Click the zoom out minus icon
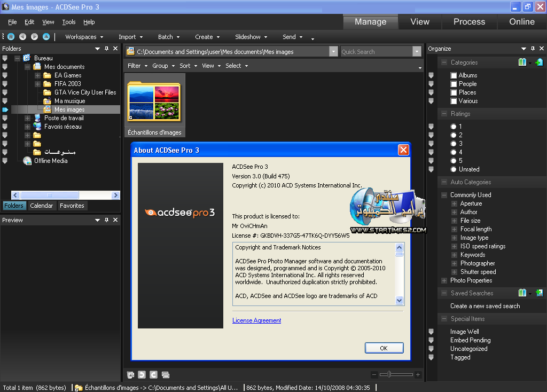547x392 pixels. pyautogui.click(x=374, y=375)
